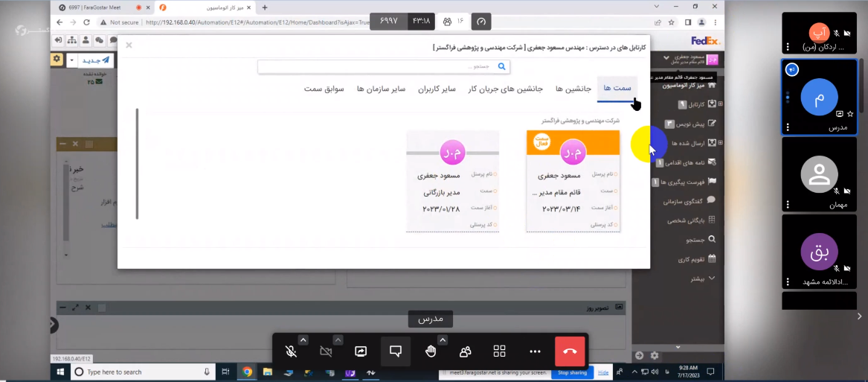Open کارتابل in the sidebar
The height and width of the screenshot is (382, 868).
pyautogui.click(x=697, y=104)
